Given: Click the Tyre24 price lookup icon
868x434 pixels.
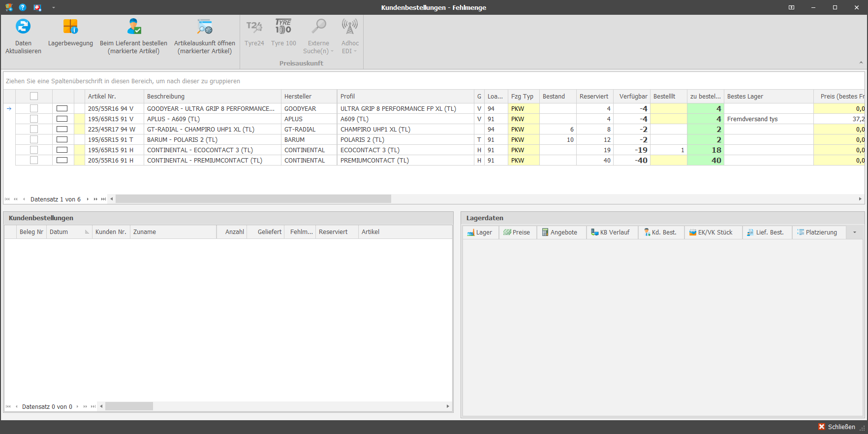Looking at the screenshot, I should point(254,33).
